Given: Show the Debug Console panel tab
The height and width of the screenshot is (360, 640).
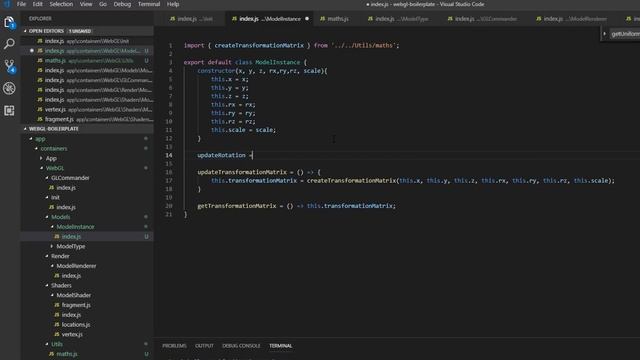Looking at the screenshot, I should point(241,346).
